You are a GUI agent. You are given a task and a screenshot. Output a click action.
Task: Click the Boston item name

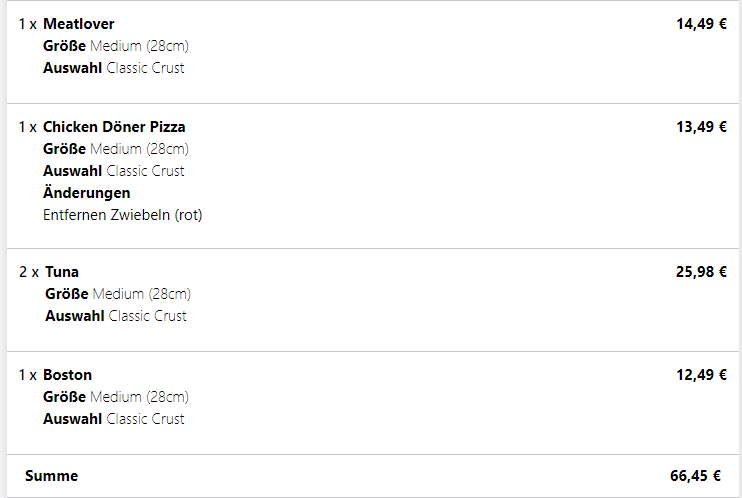tap(67, 375)
